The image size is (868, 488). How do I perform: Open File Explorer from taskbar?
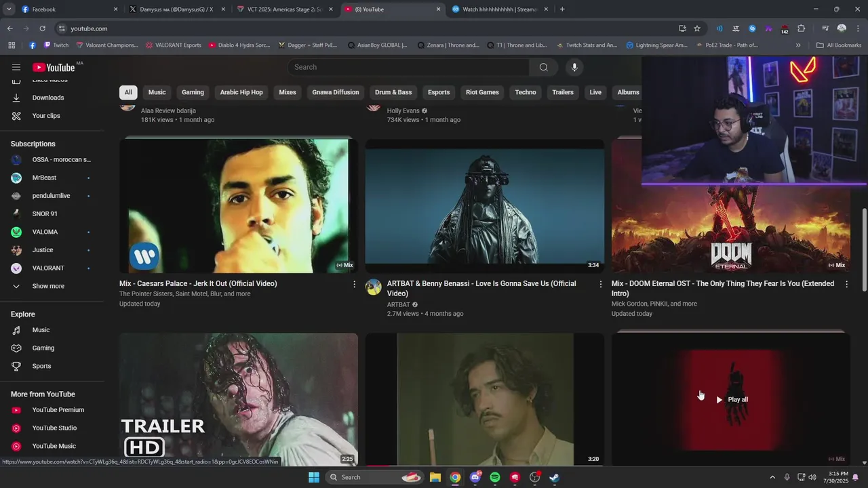[435, 477]
